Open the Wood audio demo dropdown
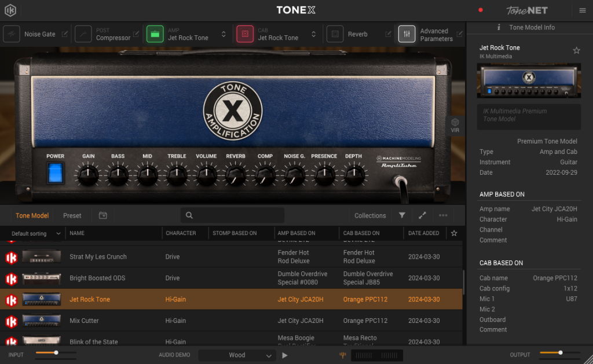This screenshot has width=593, height=364. (237, 355)
